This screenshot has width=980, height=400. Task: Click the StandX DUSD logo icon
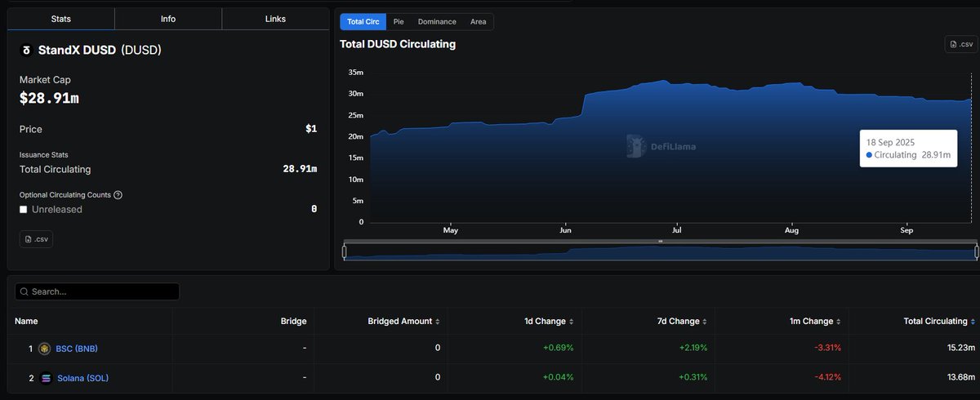(x=26, y=50)
